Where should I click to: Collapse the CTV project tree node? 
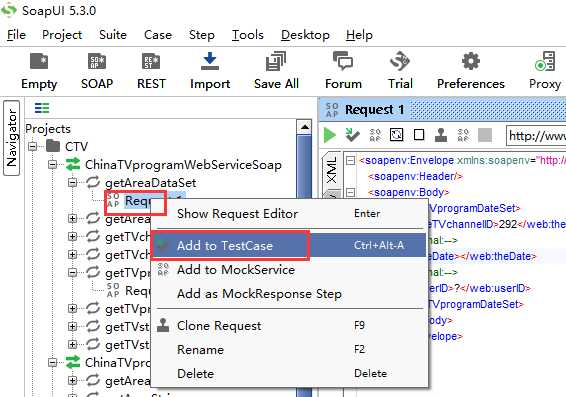pyautogui.click(x=33, y=147)
